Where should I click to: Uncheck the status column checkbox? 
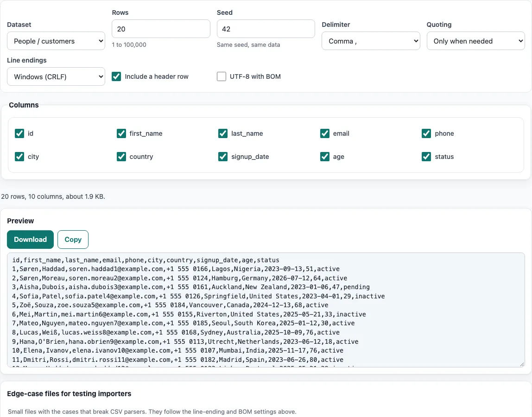(426, 157)
